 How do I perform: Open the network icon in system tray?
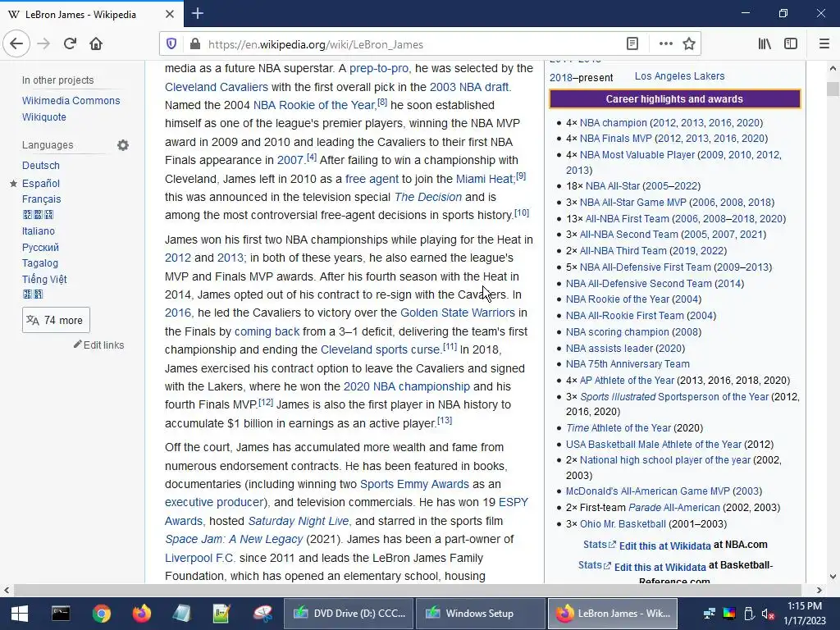click(710, 614)
